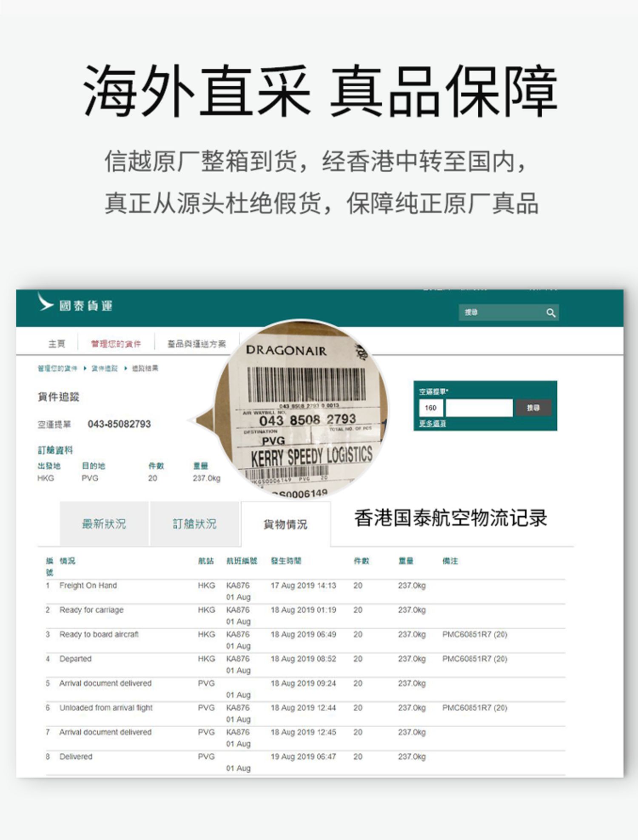
Task: Click the 情況 column header
Action: pos(67,561)
